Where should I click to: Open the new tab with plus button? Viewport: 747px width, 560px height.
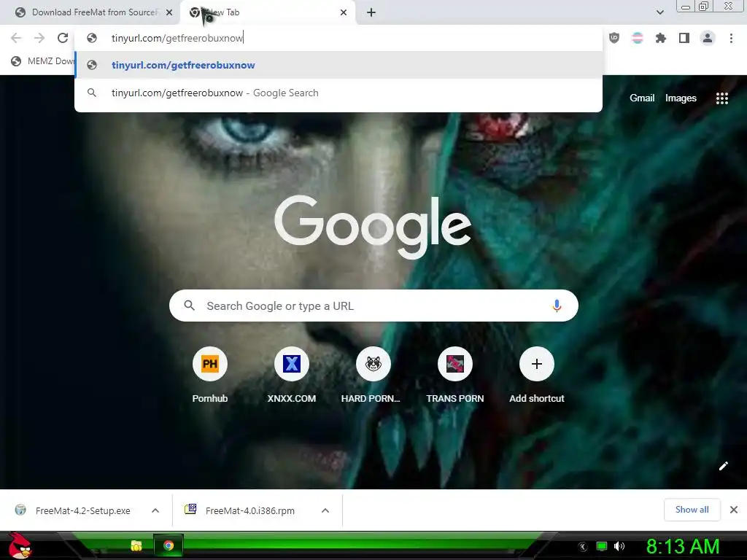pyautogui.click(x=371, y=12)
